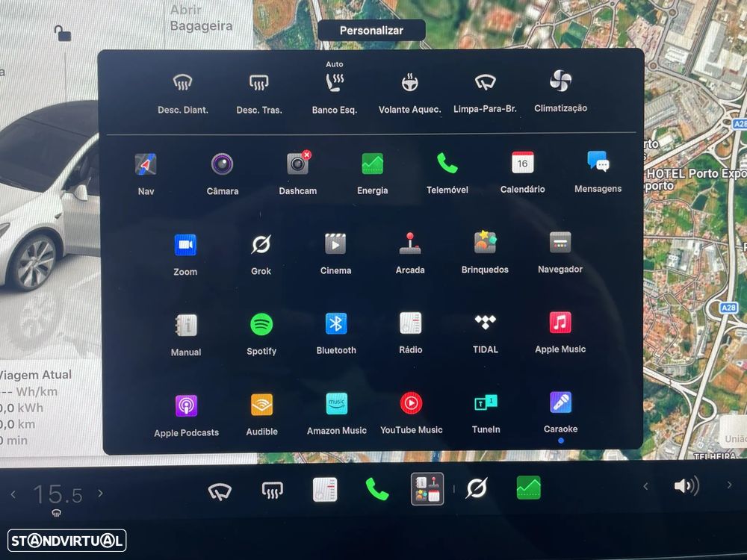
Task: Open Apple Podcasts
Action: pyautogui.click(x=186, y=416)
